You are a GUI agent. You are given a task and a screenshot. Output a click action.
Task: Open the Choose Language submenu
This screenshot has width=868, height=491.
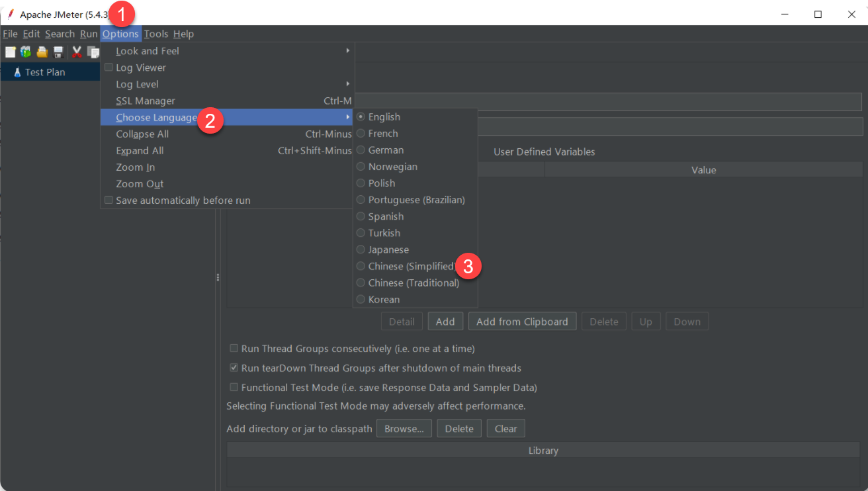pos(227,117)
